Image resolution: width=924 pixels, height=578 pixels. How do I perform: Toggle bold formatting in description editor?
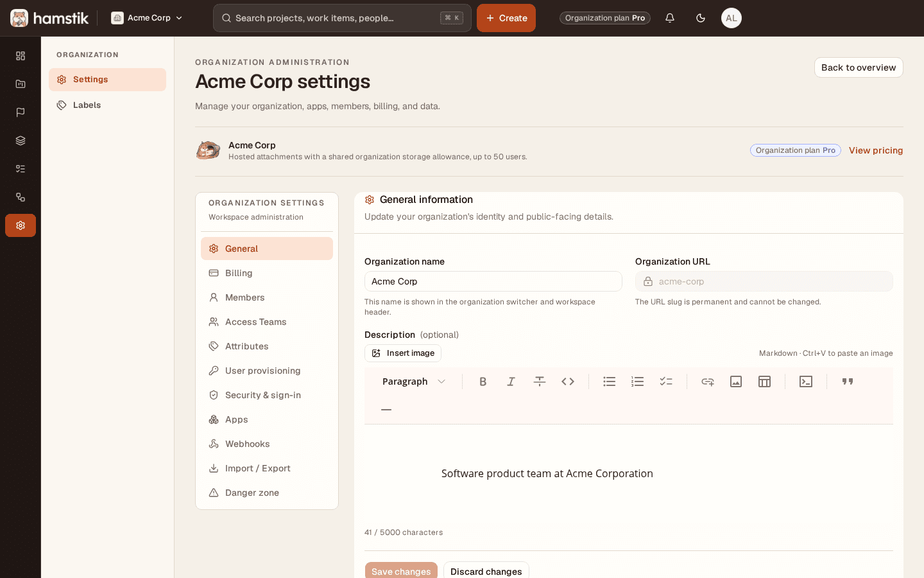point(483,381)
